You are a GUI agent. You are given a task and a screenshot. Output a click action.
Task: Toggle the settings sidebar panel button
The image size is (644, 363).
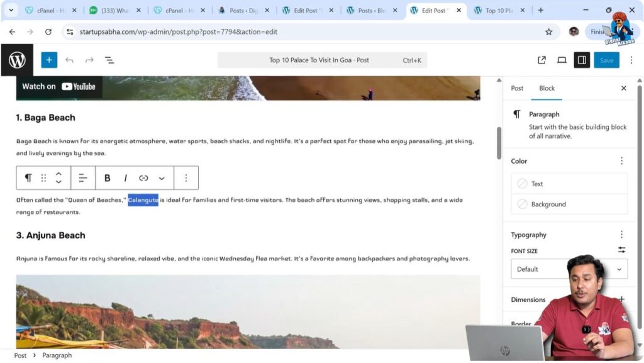(582, 60)
